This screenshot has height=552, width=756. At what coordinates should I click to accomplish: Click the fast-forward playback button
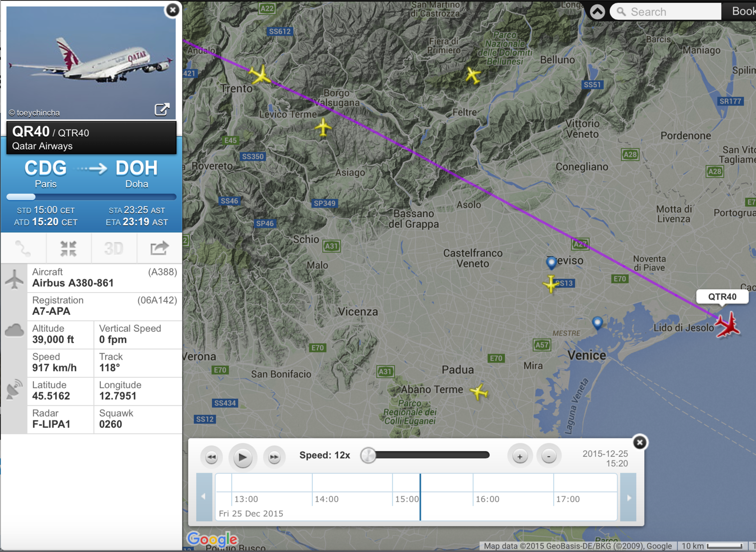pyautogui.click(x=274, y=457)
